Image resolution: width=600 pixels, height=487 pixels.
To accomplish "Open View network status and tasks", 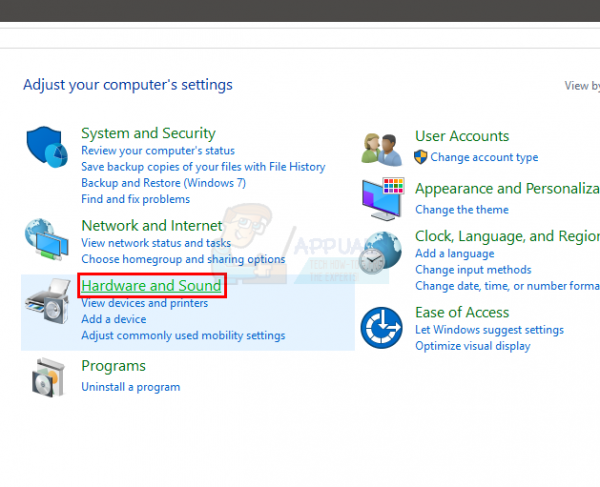I will 156,243.
